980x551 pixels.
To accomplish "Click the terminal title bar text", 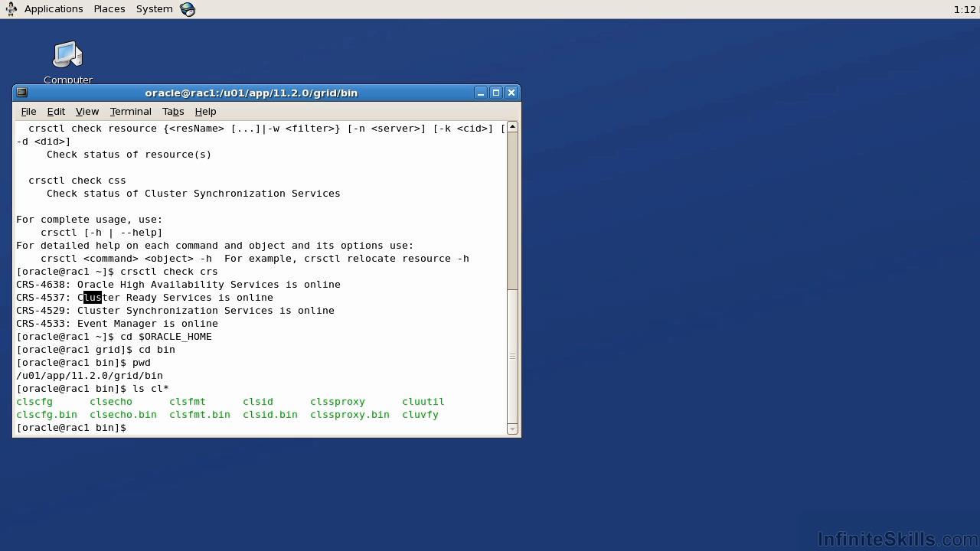I will tap(251, 93).
